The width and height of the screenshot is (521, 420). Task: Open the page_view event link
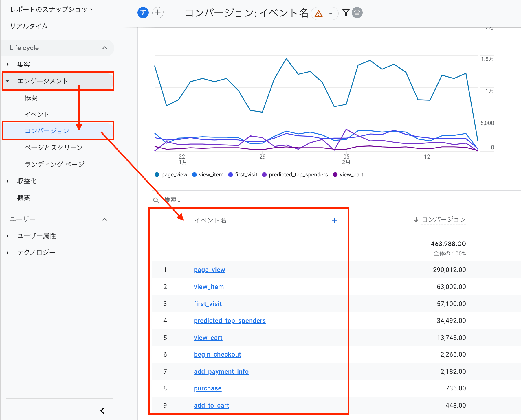coord(210,270)
